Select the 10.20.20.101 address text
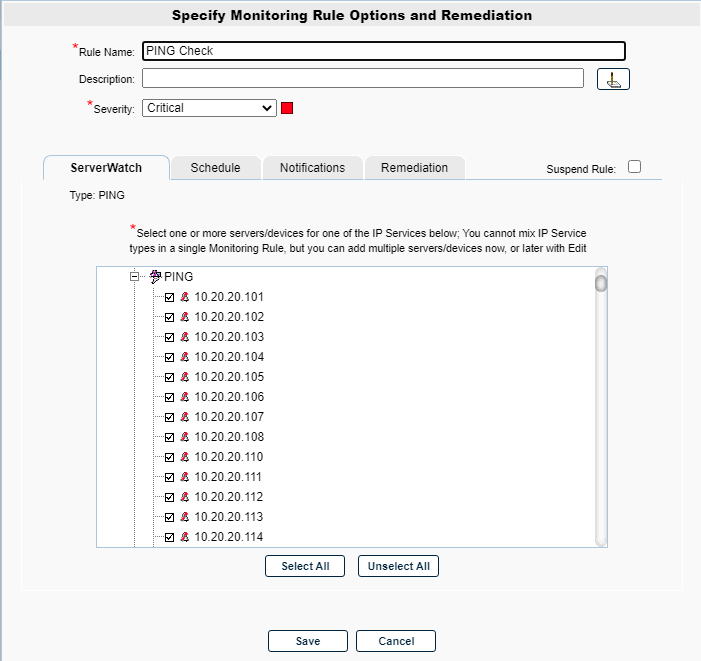The width and height of the screenshot is (701, 661). [229, 297]
